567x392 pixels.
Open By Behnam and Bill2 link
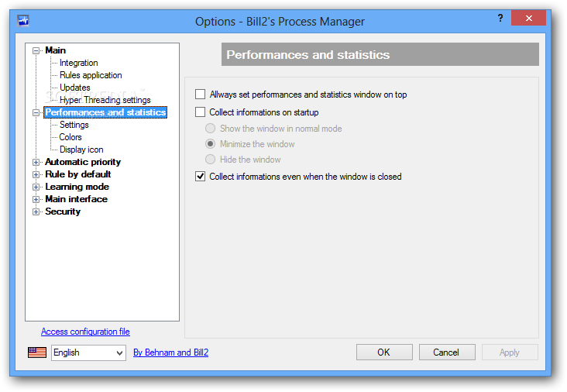click(170, 352)
